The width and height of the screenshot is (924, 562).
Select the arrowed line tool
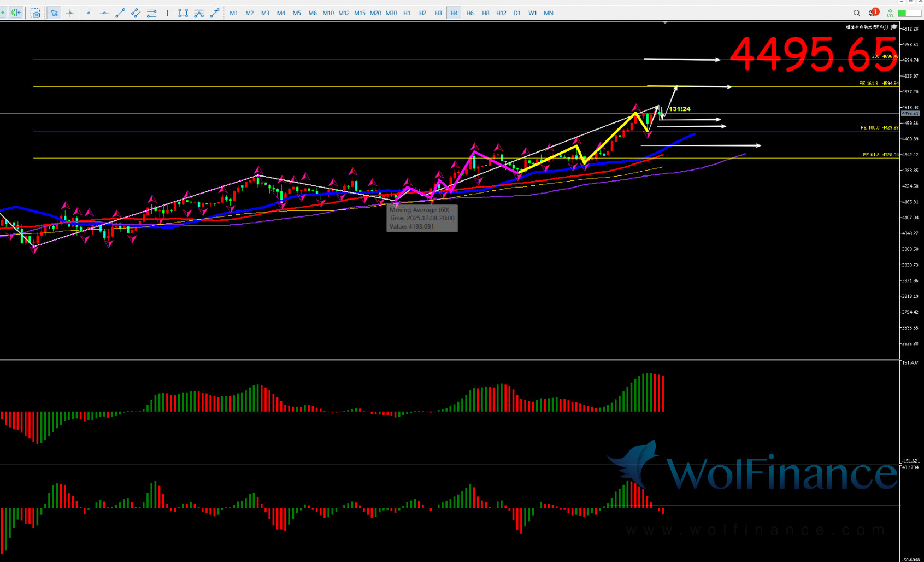tap(215, 13)
